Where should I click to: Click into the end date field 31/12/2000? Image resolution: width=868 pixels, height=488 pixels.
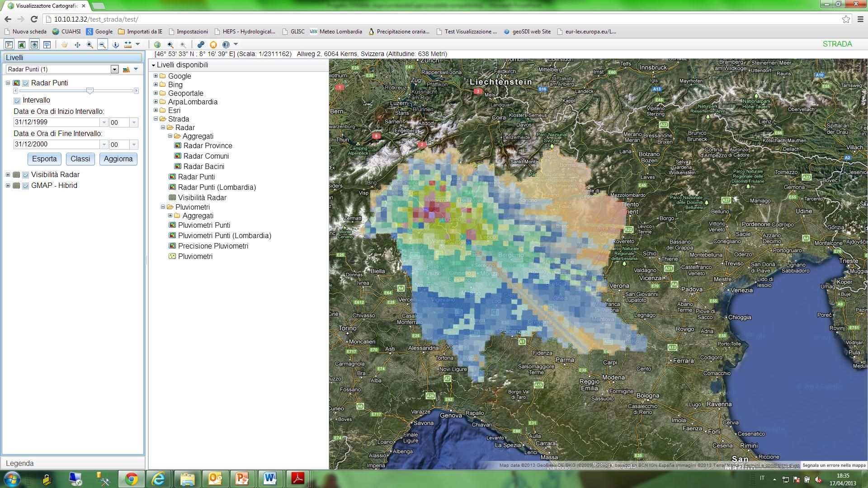57,145
